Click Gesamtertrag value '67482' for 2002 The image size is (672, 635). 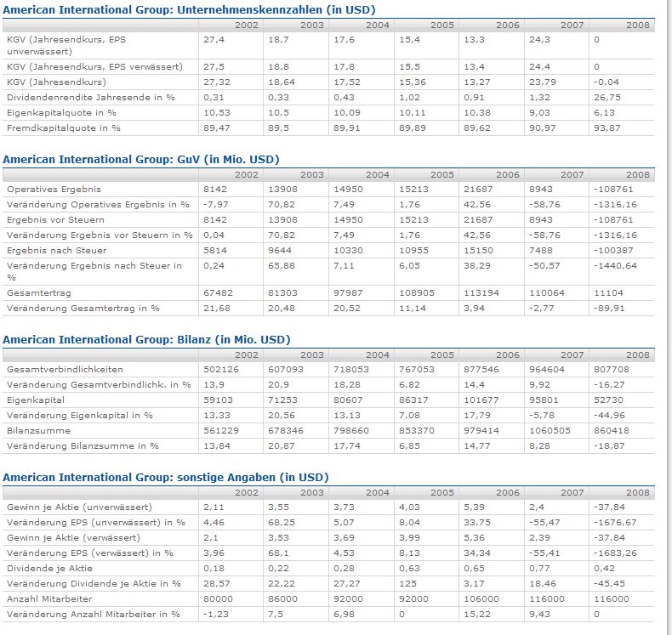[218, 293]
